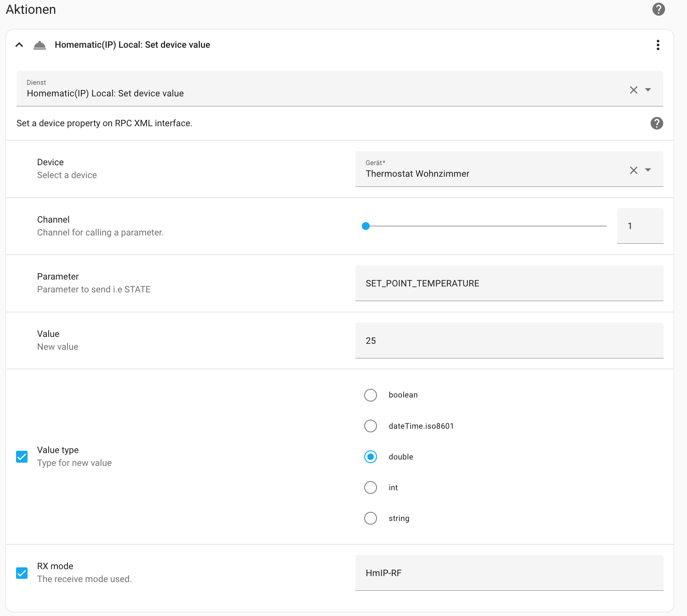
Task: Click the Channel number field
Action: click(640, 226)
